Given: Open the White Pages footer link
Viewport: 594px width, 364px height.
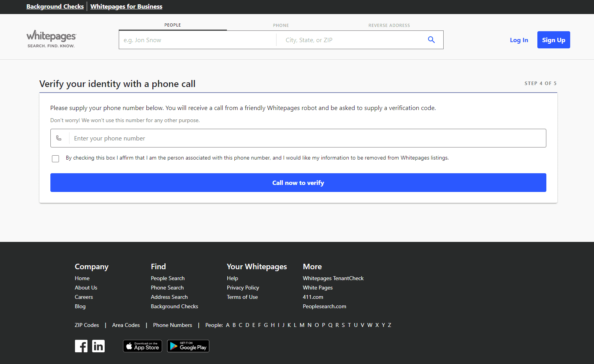Looking at the screenshot, I should pyautogui.click(x=318, y=288).
